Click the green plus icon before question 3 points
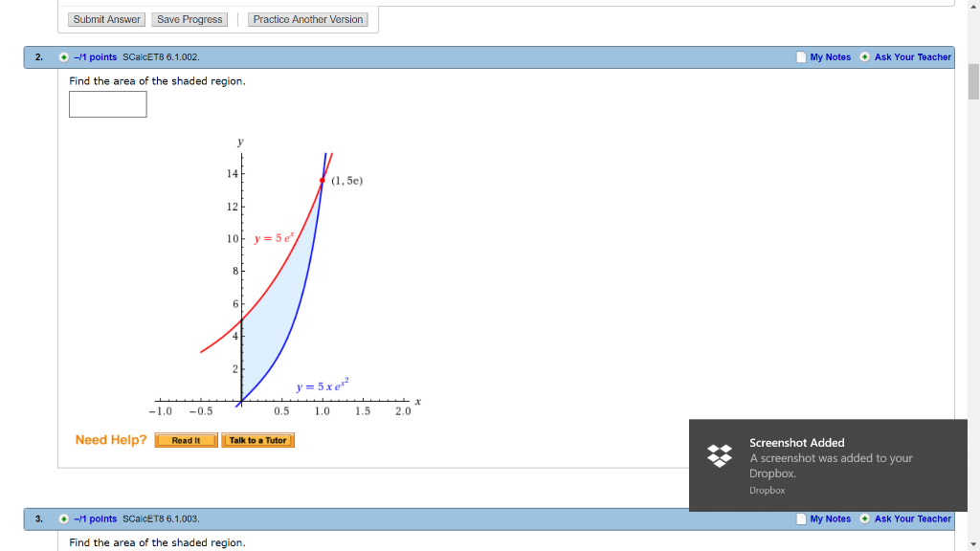 [64, 518]
